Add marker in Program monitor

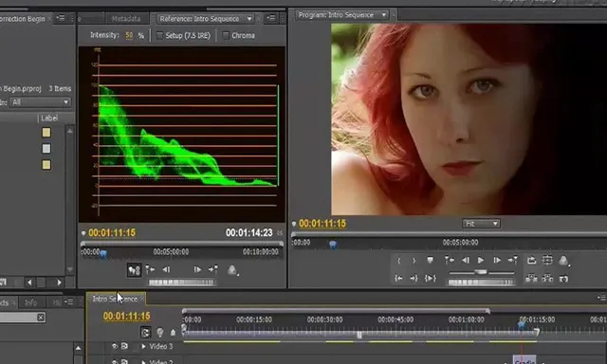coord(430,261)
